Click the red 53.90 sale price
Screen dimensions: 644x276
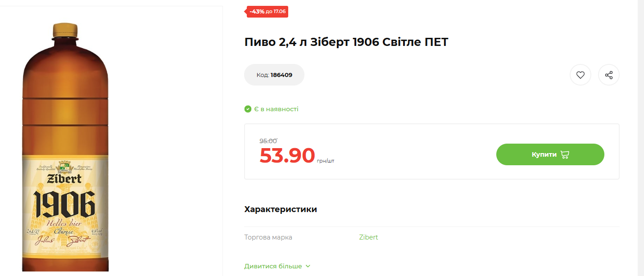click(287, 155)
